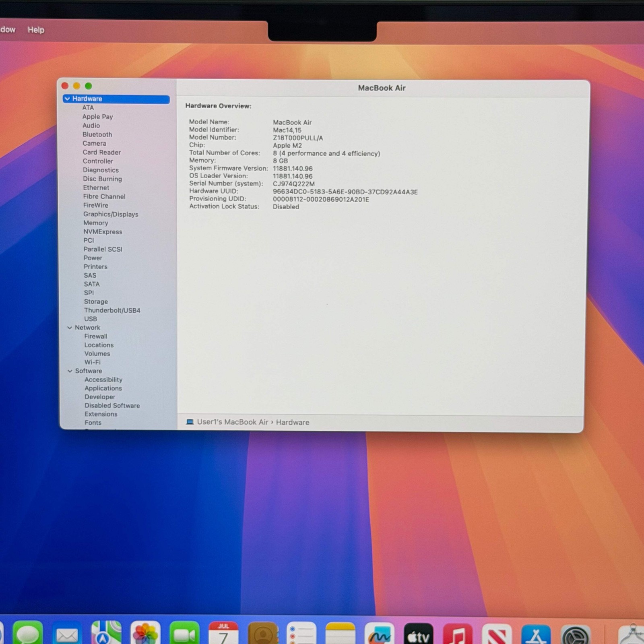This screenshot has height=644, width=644.
Task: Open the Notes app icon
Action: point(341,634)
